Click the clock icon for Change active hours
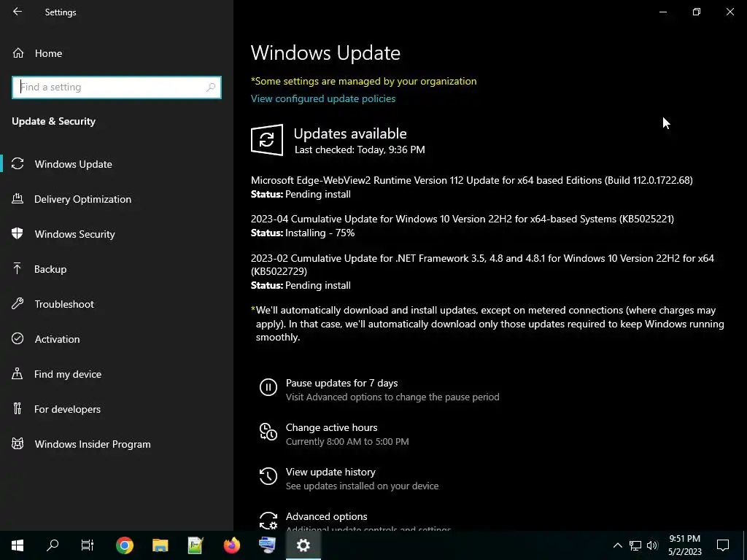 click(268, 432)
